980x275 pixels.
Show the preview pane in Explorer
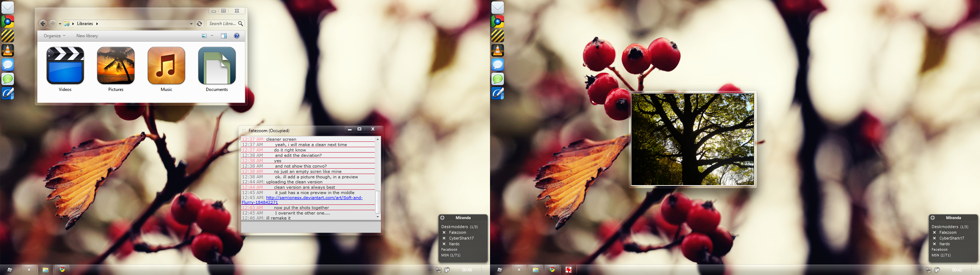224,36
